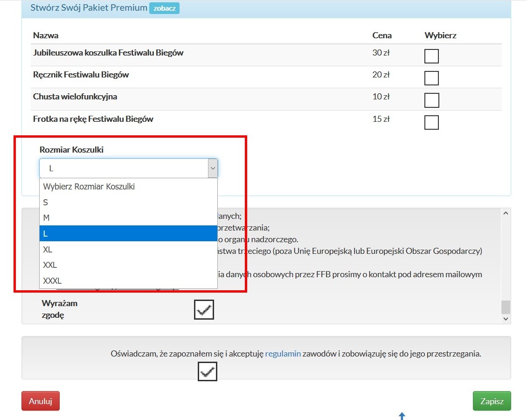The height and width of the screenshot is (420, 527).
Task: Collapse the Rozmiar Koszulki dropdown arrow
Action: [x=213, y=168]
